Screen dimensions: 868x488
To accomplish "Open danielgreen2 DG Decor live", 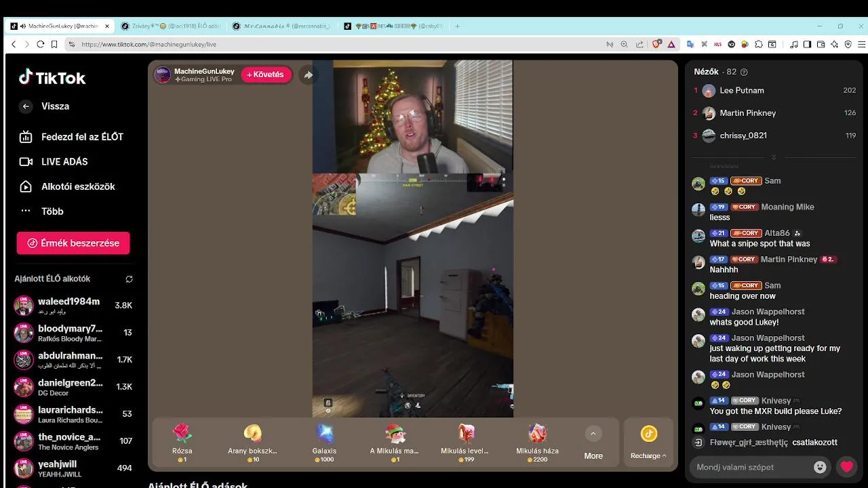I will click(73, 387).
